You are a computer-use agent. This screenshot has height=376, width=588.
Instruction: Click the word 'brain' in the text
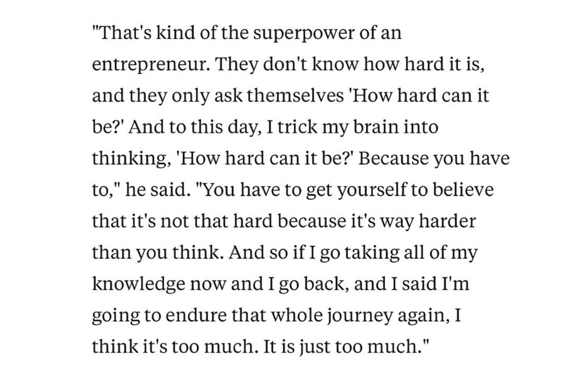[376, 127]
